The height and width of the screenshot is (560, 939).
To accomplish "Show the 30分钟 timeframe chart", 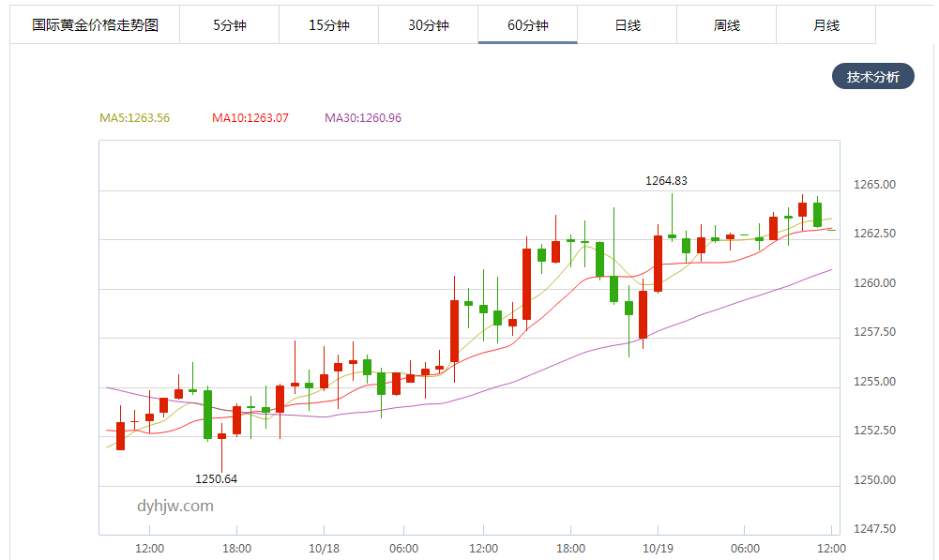I will pyautogui.click(x=428, y=25).
